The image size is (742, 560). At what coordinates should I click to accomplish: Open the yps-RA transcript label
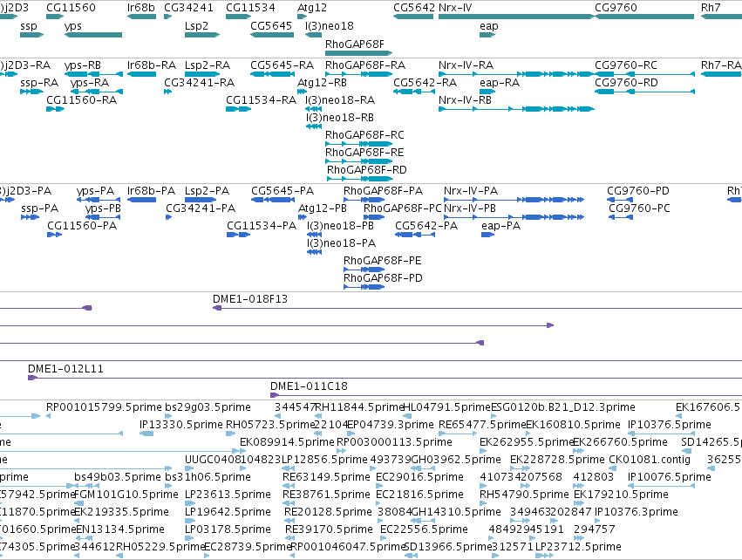pyautogui.click(x=90, y=83)
